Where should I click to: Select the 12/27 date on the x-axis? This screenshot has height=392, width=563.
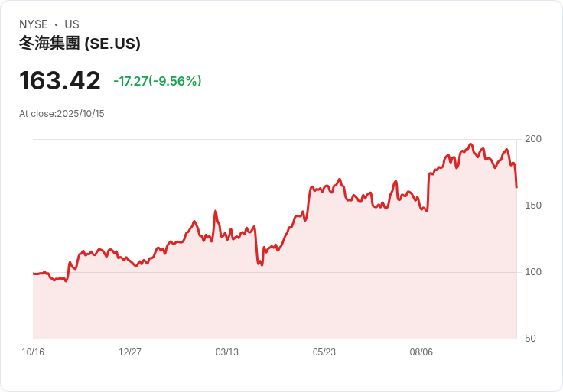(130, 352)
